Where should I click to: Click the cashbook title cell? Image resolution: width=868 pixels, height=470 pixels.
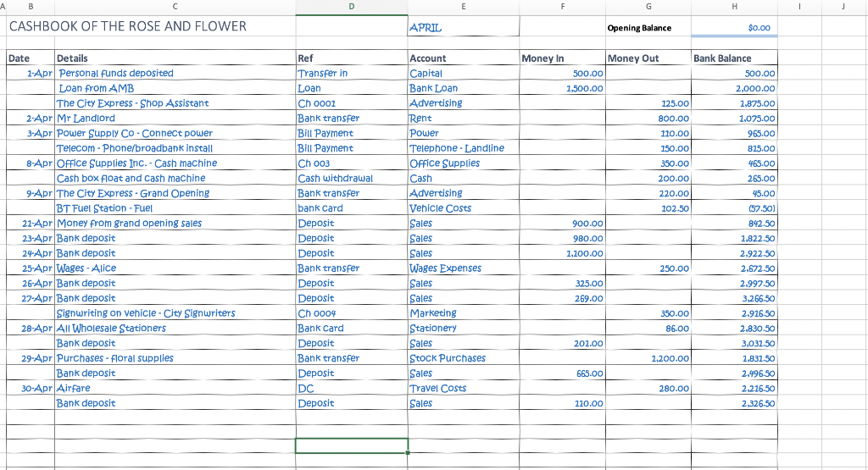coord(151,26)
